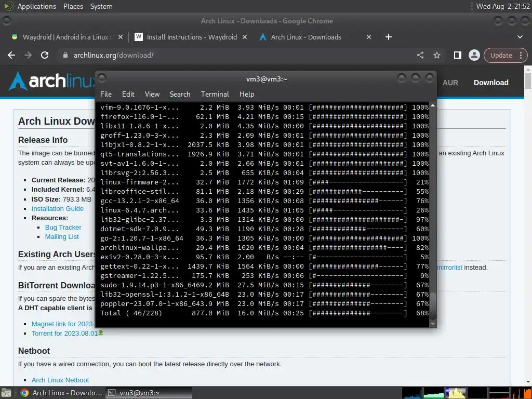
Task: Click the terminal scrollbar down arrow
Action: (433, 324)
